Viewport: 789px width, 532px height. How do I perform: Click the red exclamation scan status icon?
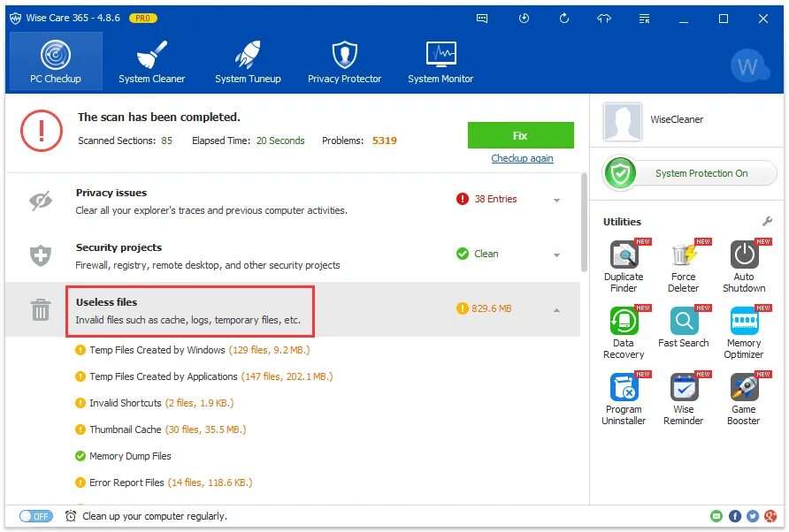[x=42, y=131]
